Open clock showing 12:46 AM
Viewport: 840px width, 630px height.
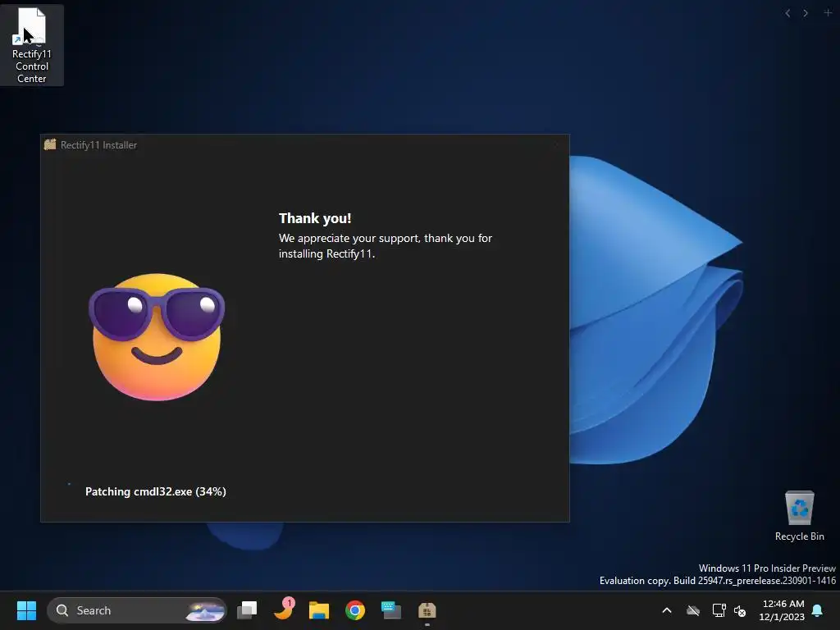[x=782, y=610]
